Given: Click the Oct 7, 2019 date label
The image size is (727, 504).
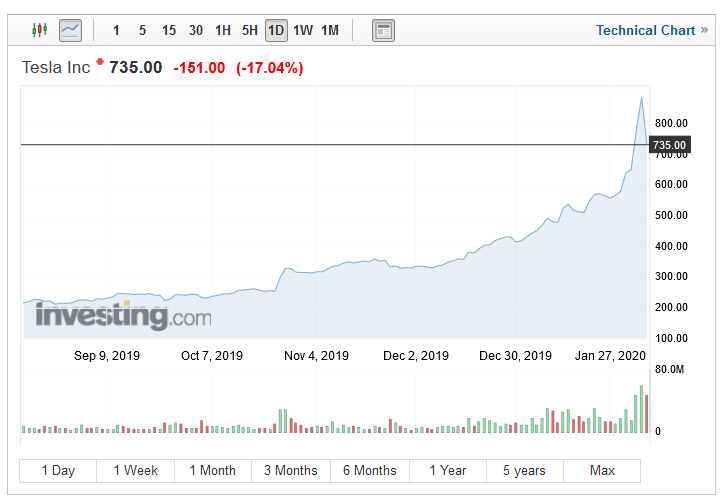Looking at the screenshot, I should click(x=212, y=356).
